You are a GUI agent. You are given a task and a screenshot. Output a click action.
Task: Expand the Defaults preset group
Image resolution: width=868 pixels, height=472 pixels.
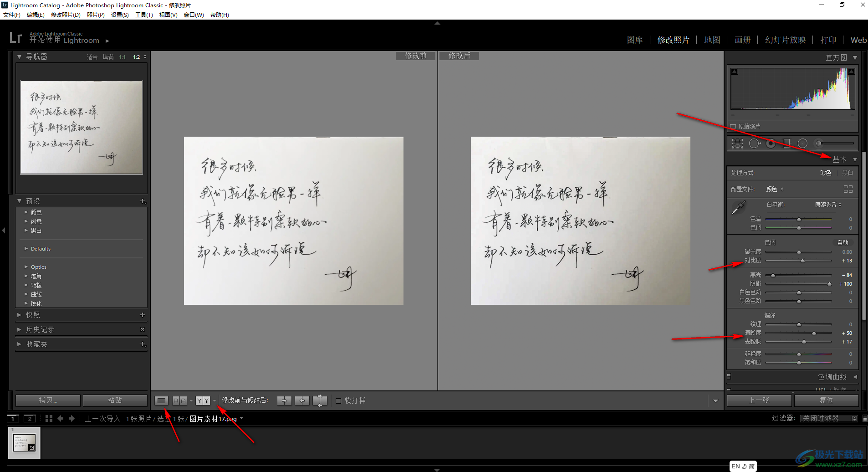26,248
